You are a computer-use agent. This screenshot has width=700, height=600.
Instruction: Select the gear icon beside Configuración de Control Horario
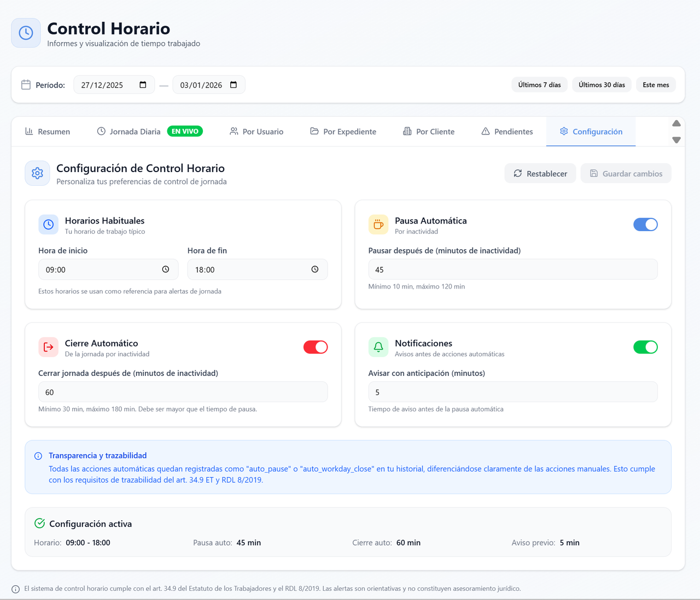pos(37,173)
